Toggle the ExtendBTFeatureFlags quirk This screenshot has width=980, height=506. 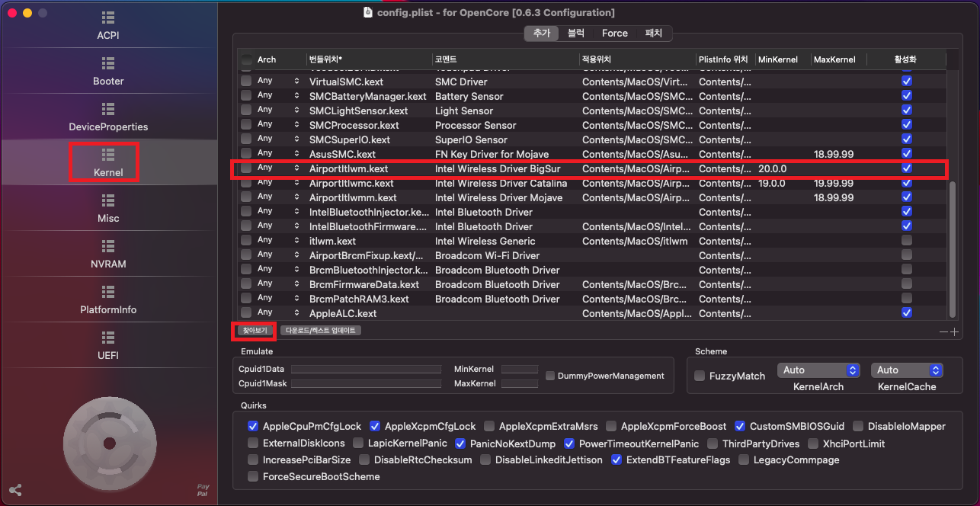[x=617, y=460]
